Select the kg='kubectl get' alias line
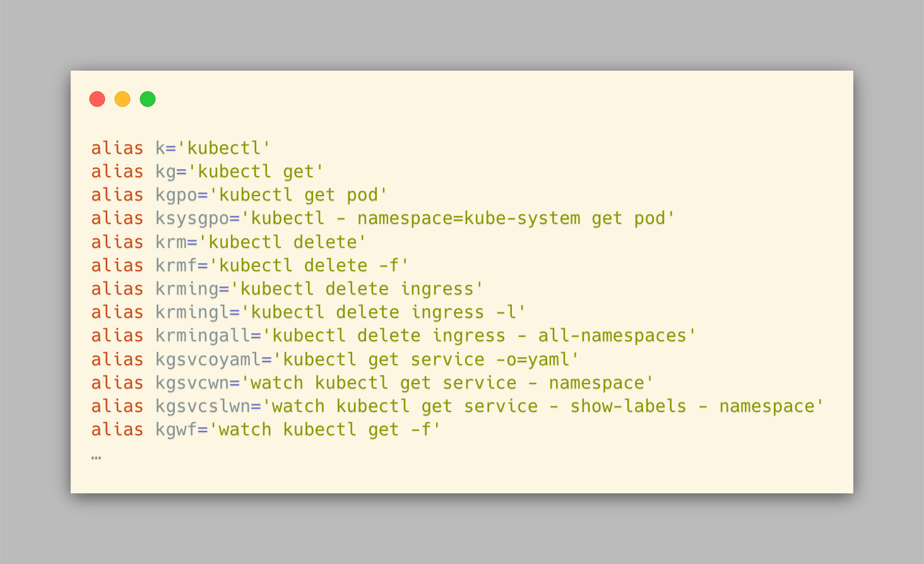 tap(207, 172)
